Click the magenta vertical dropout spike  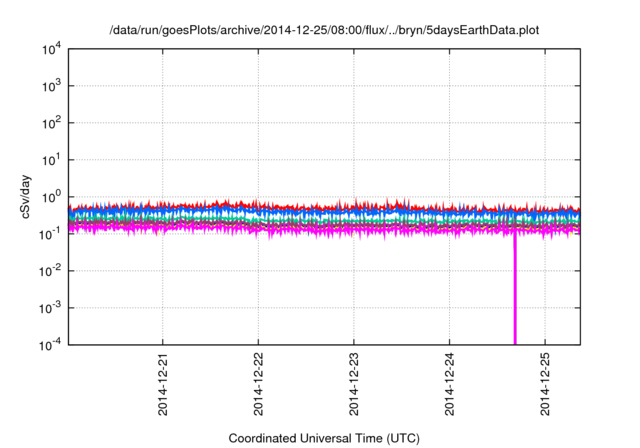point(515,289)
